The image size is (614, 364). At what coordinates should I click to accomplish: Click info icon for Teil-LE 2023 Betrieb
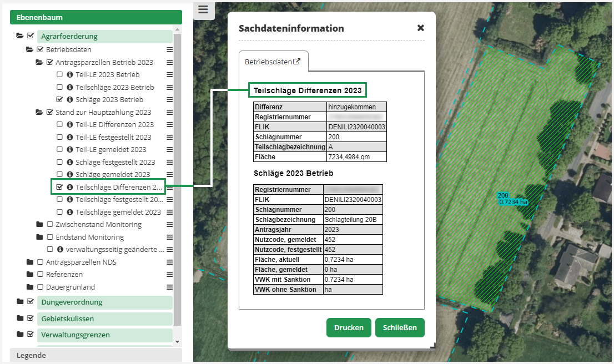(x=70, y=75)
